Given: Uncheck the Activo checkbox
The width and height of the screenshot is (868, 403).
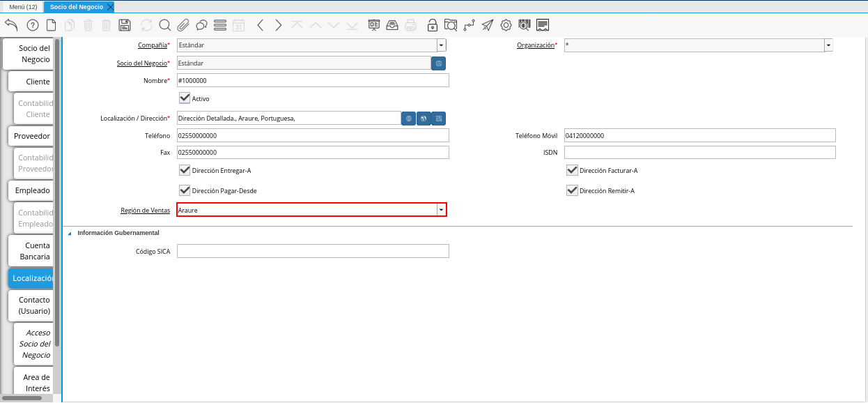Looking at the screenshot, I should pos(185,98).
